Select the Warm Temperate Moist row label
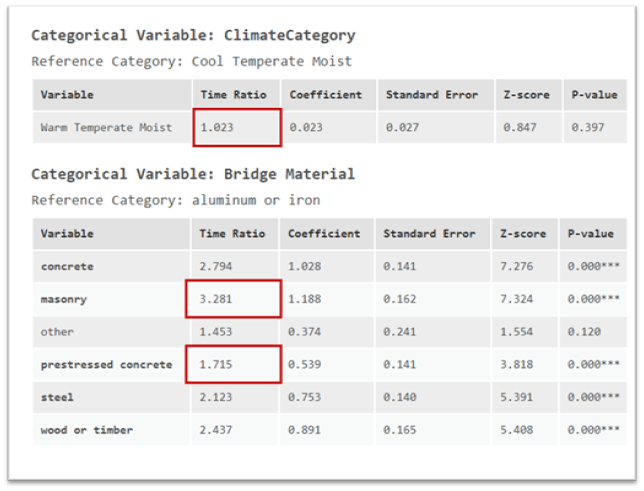This screenshot has width=644, height=491. click(x=106, y=128)
